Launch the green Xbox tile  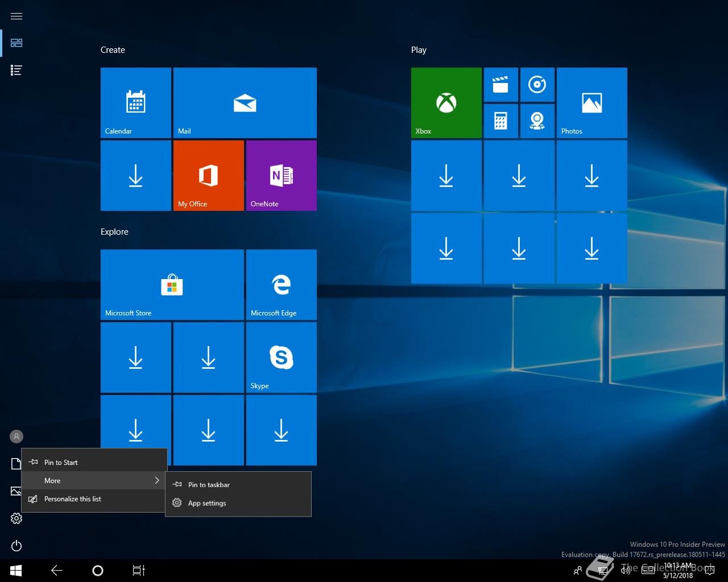[x=446, y=103]
